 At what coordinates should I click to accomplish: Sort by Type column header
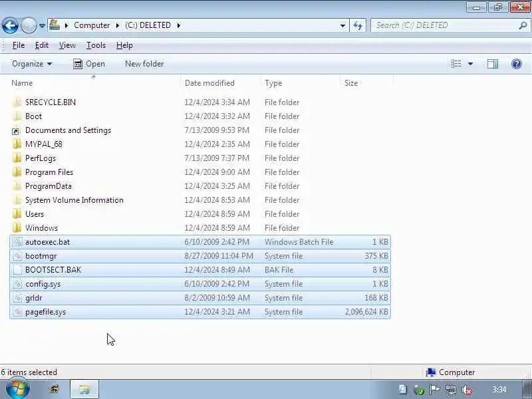click(x=273, y=83)
